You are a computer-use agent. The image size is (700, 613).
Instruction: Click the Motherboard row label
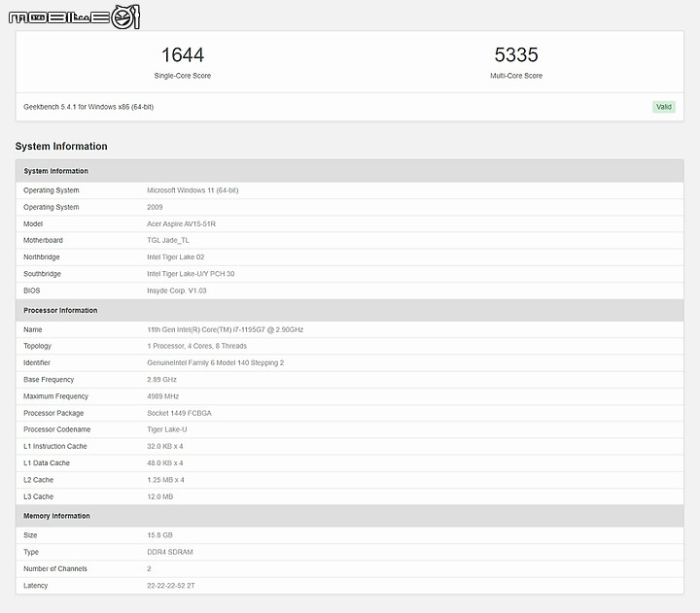click(x=43, y=241)
